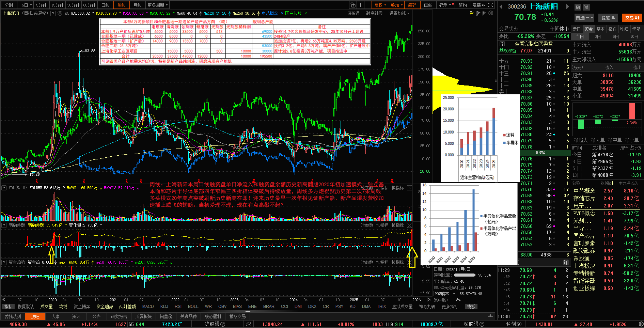
Task: Toggle the 深股通 overlay
Action: (x=354, y=13)
